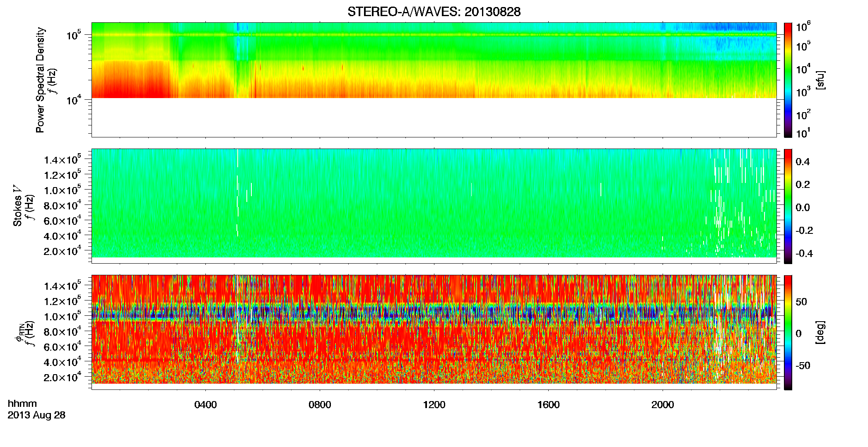Image resolution: width=868 pixels, height=447 pixels.
Task: Select the φ RTN axis label
Action: point(19,332)
